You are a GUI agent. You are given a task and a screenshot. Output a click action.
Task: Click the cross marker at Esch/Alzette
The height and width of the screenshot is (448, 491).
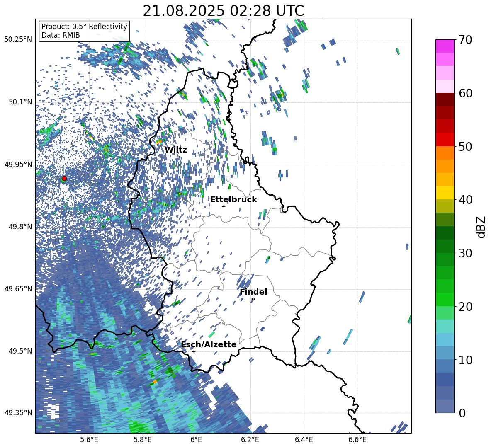tap(194, 351)
